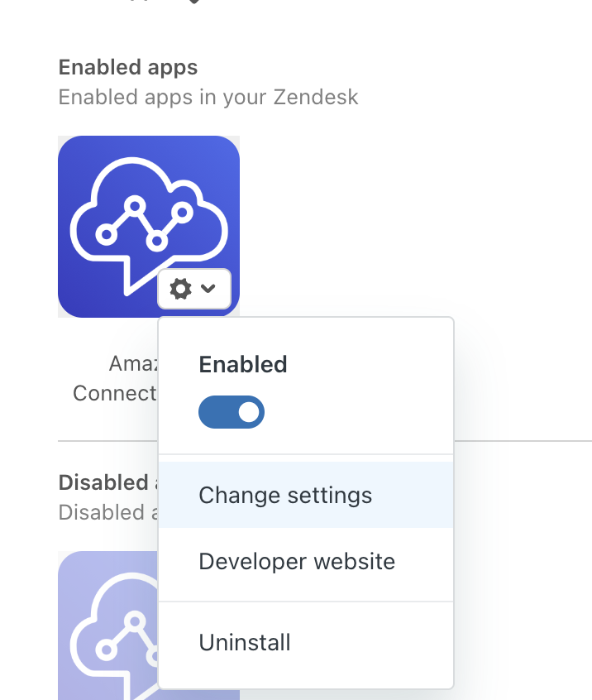This screenshot has height=700, width=592.
Task: Click the gear icon on the enabled app
Action: (180, 289)
